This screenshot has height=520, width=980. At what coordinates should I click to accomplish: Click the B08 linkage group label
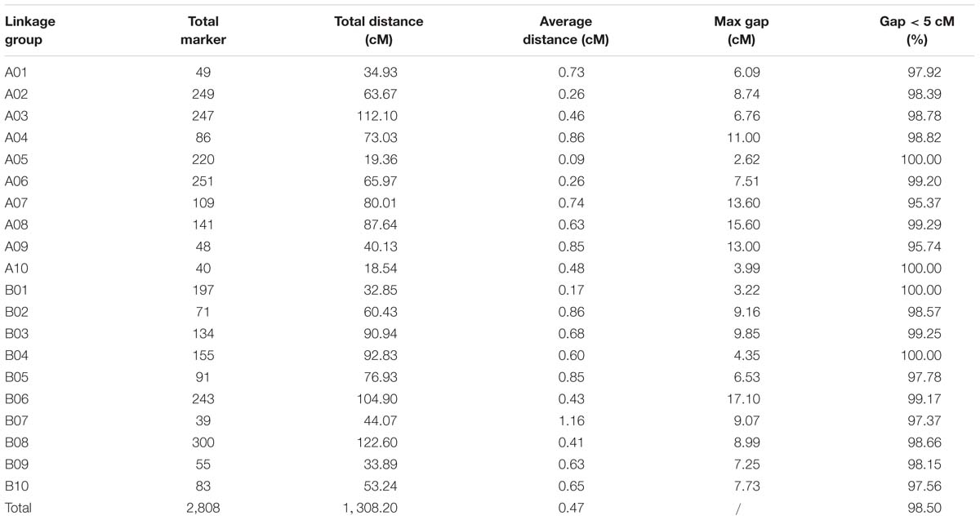[16, 442]
